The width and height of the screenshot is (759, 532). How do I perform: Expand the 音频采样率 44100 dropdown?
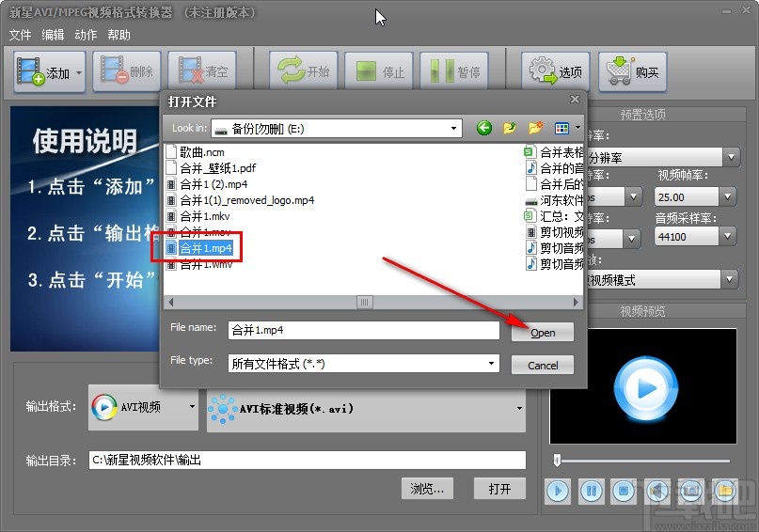(x=727, y=237)
